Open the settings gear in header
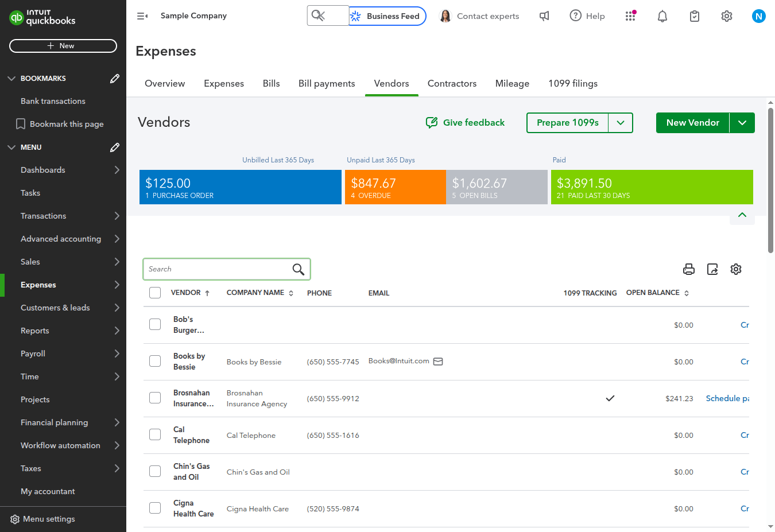 point(727,16)
